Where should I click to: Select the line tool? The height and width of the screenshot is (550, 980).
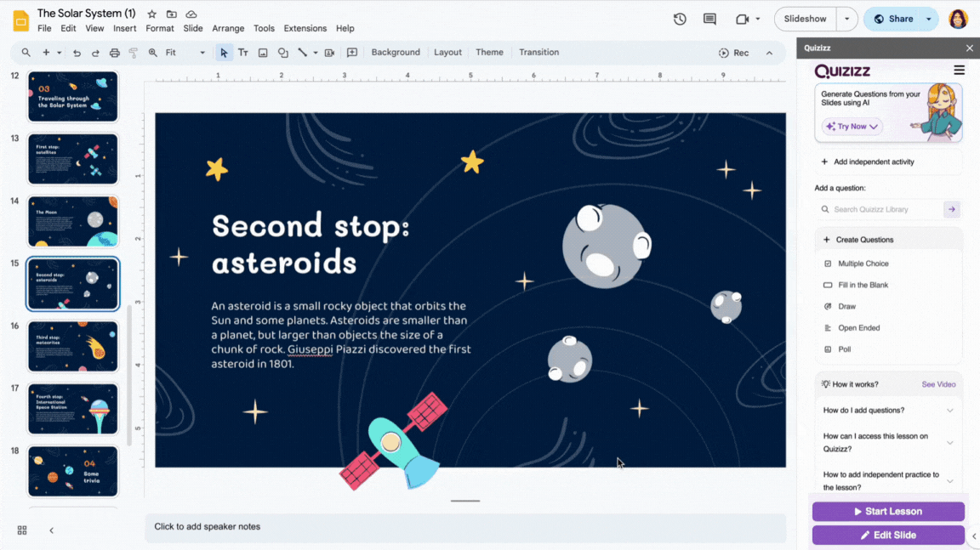click(303, 53)
